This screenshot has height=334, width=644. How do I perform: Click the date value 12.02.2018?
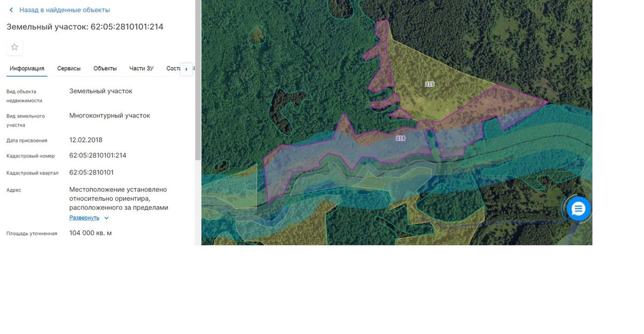[x=86, y=140]
